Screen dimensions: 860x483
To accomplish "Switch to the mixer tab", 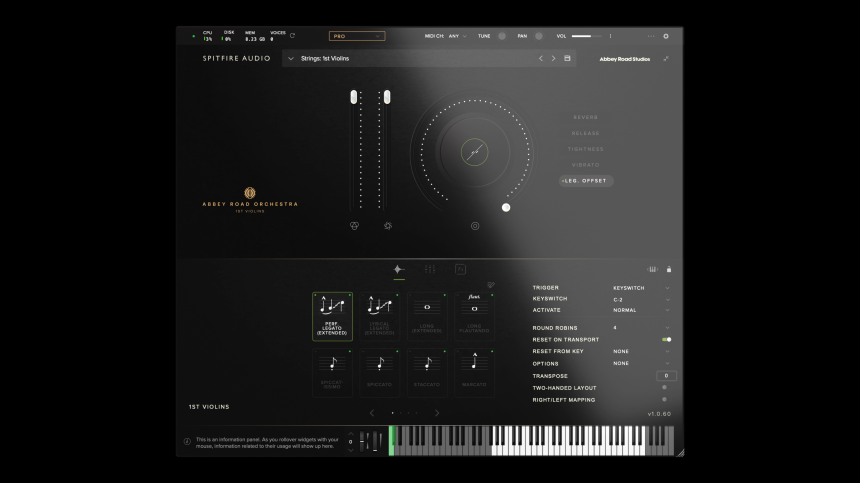I will (x=429, y=269).
